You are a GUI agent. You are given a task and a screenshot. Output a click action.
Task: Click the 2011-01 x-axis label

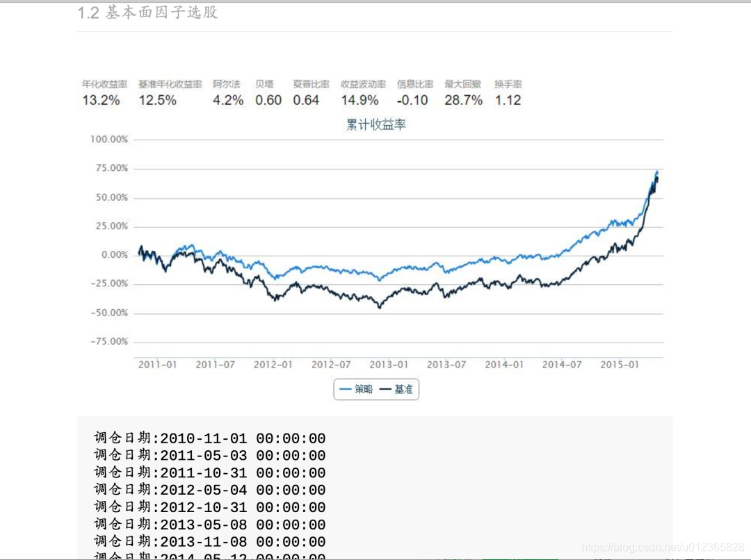click(158, 365)
